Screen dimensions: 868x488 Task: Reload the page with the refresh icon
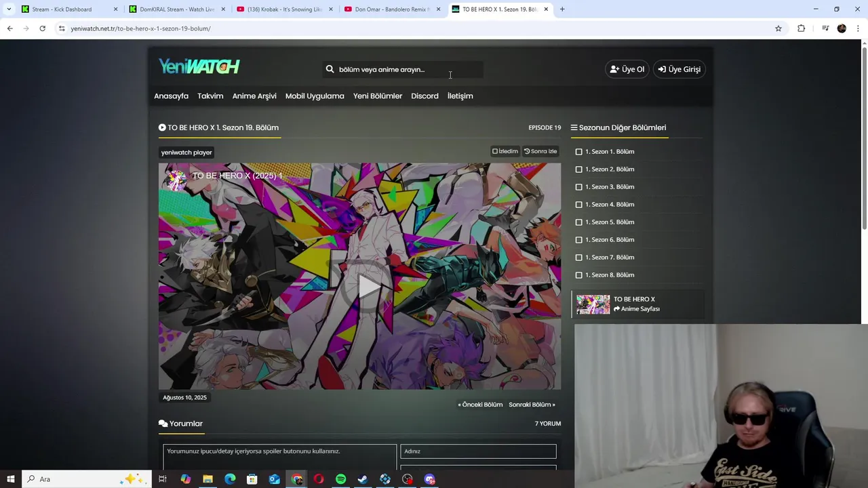point(42,28)
